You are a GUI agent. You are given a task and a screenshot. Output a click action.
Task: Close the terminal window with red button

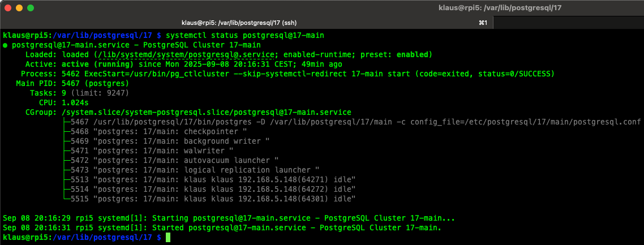(x=8, y=8)
